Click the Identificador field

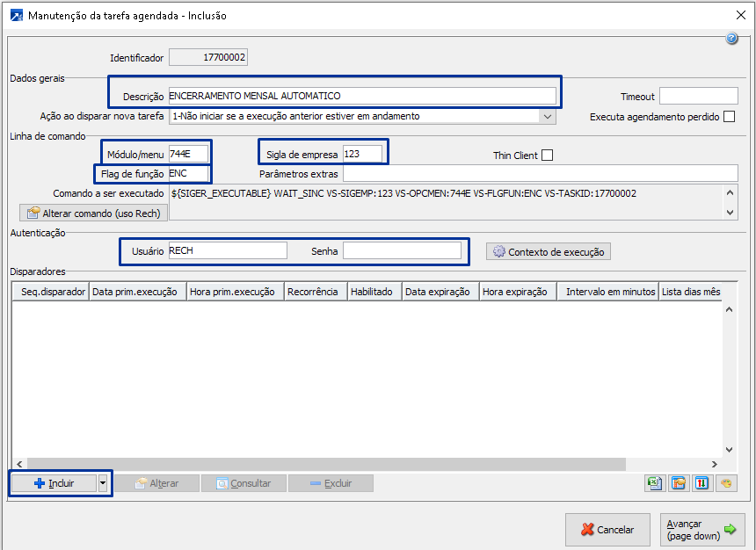coord(208,57)
